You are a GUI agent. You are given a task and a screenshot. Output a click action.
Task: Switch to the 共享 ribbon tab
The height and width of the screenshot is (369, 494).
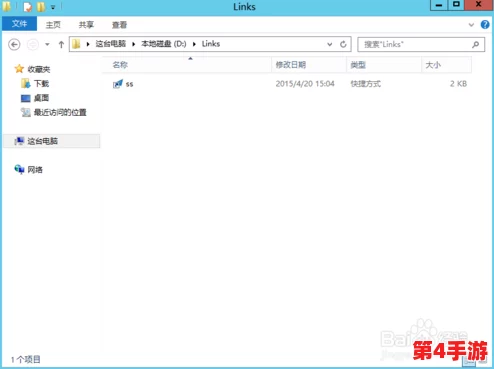[86, 25]
